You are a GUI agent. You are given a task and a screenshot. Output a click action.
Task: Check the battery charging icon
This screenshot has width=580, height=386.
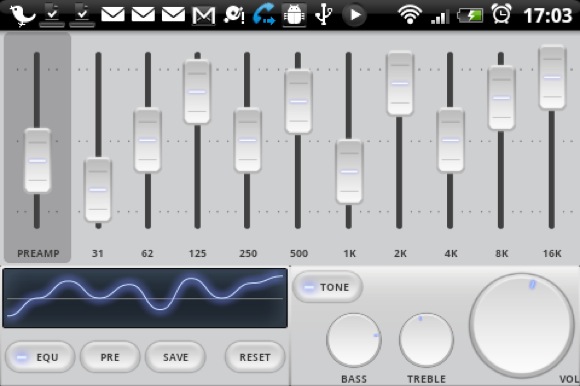(x=470, y=16)
